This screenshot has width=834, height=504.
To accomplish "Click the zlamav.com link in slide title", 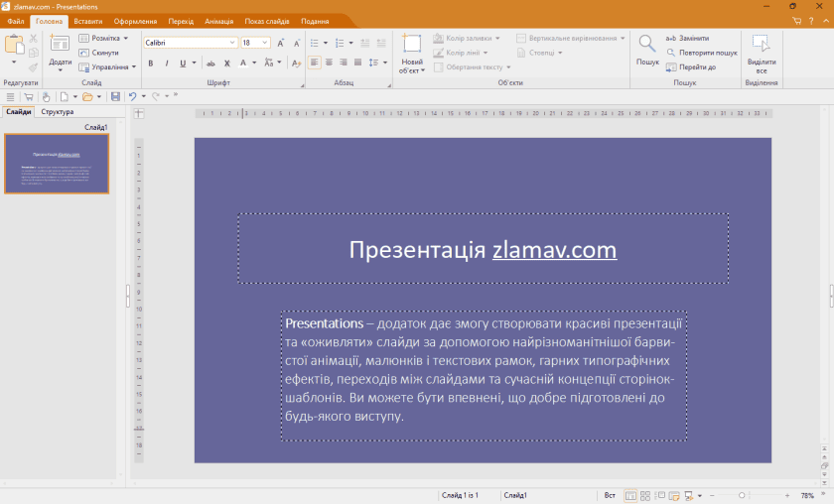I will point(555,250).
